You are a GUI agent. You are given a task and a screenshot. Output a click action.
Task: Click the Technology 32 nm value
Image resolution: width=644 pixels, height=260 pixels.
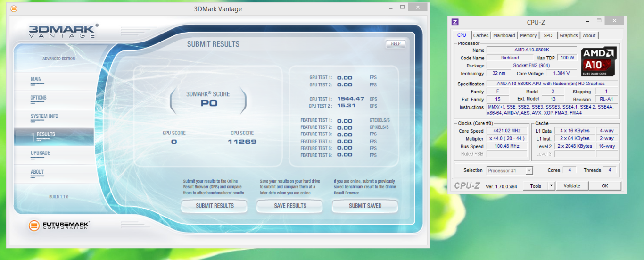(x=499, y=73)
